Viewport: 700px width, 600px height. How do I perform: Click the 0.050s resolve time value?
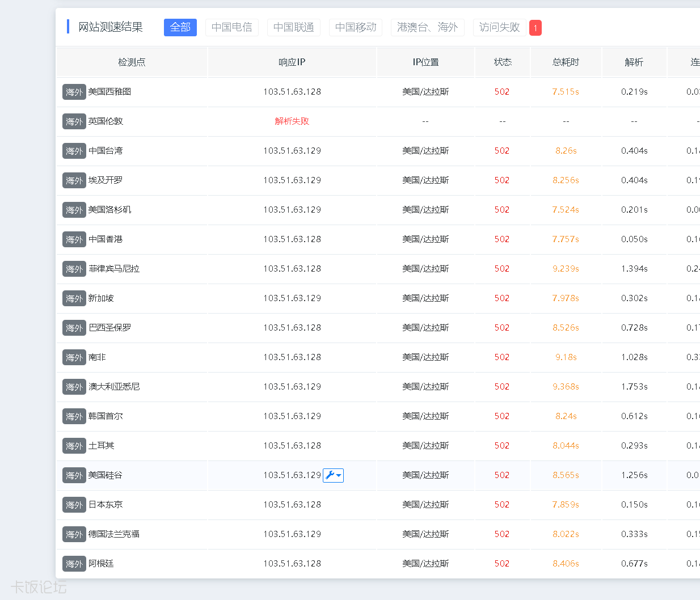click(634, 239)
